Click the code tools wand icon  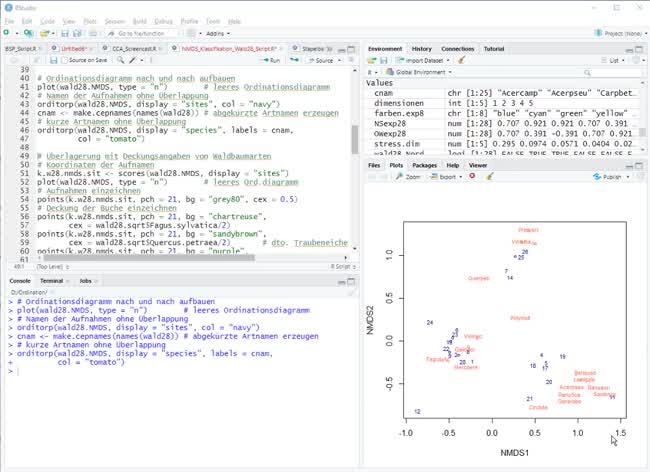coord(133,61)
